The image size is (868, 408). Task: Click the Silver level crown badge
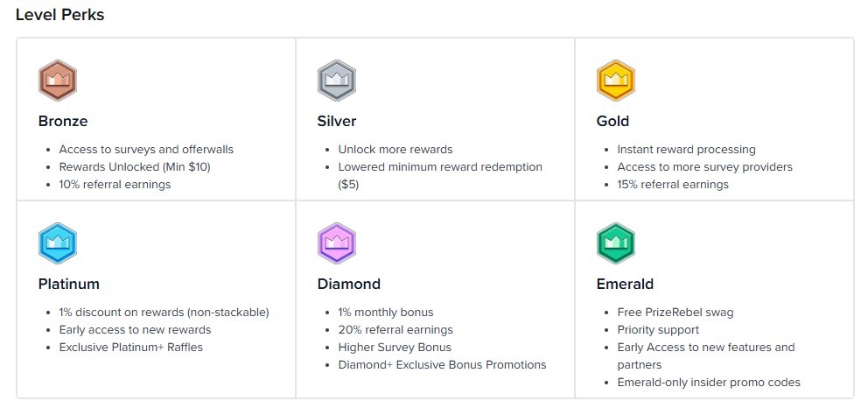(336, 81)
